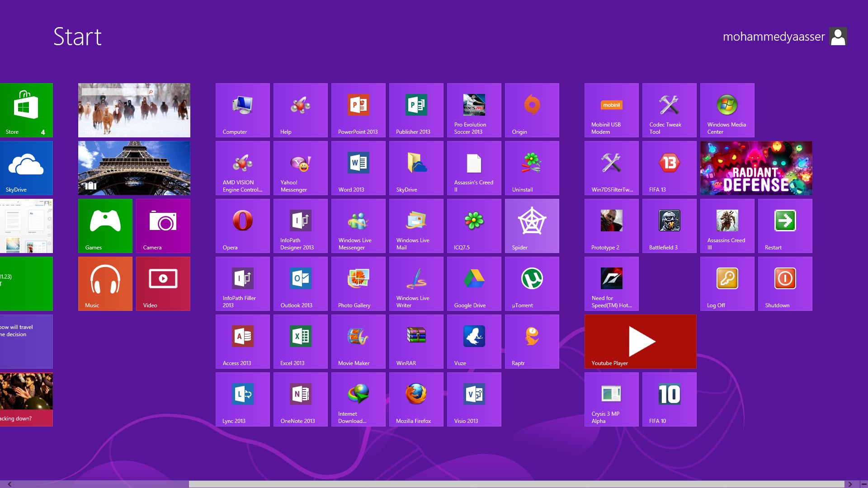Open the Video tile
Viewport: 868px width, 488px height.
(163, 284)
